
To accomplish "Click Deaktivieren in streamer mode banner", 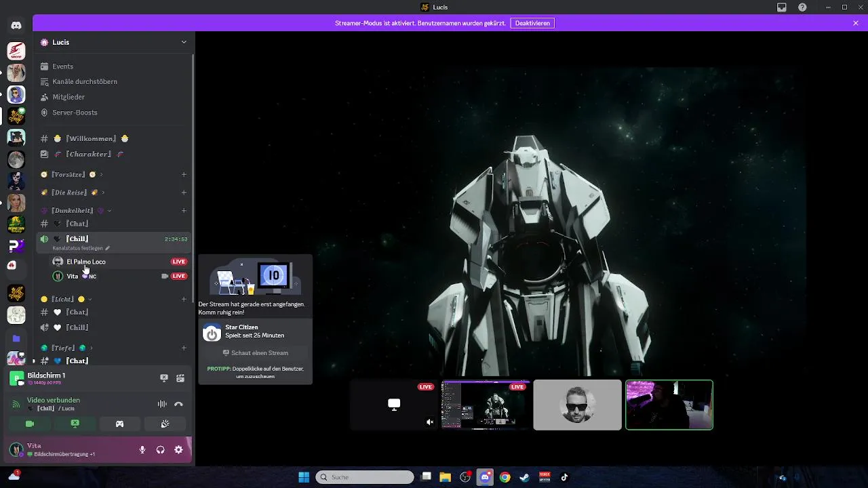I will (x=532, y=23).
